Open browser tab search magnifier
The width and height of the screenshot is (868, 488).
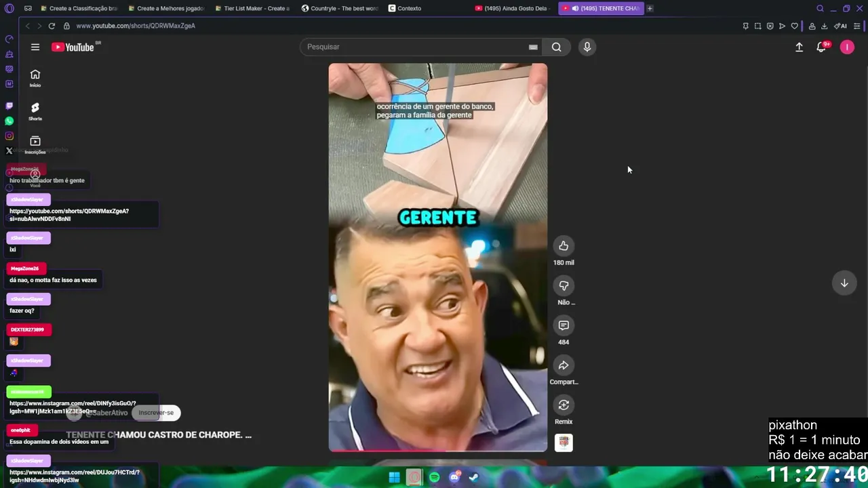click(x=820, y=8)
